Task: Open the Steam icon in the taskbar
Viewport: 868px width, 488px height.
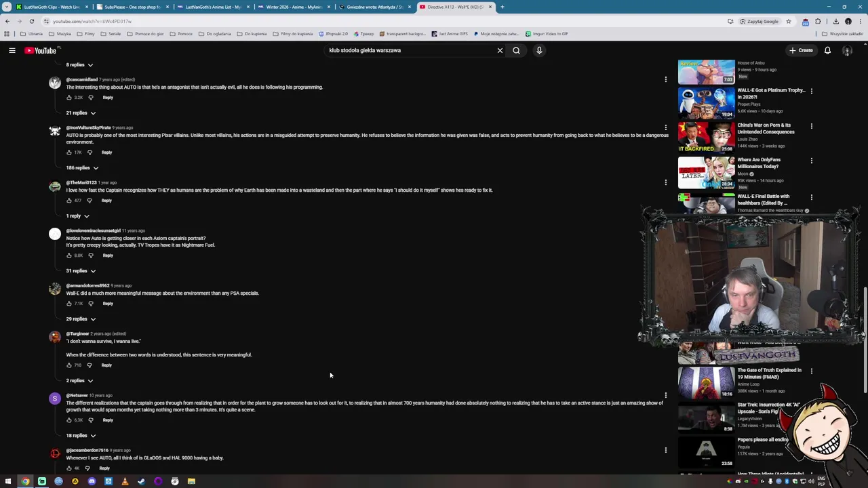Action: click(141, 481)
